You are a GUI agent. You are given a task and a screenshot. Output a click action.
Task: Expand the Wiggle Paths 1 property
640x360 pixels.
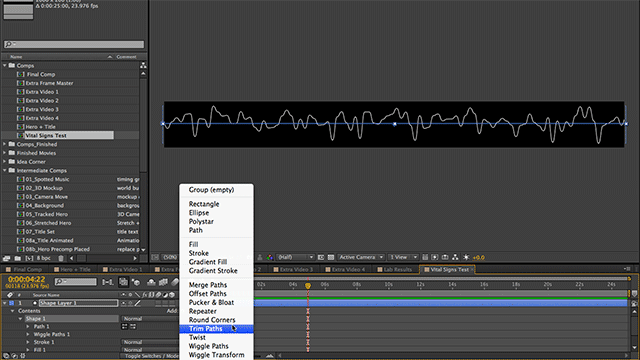pyautogui.click(x=28, y=334)
